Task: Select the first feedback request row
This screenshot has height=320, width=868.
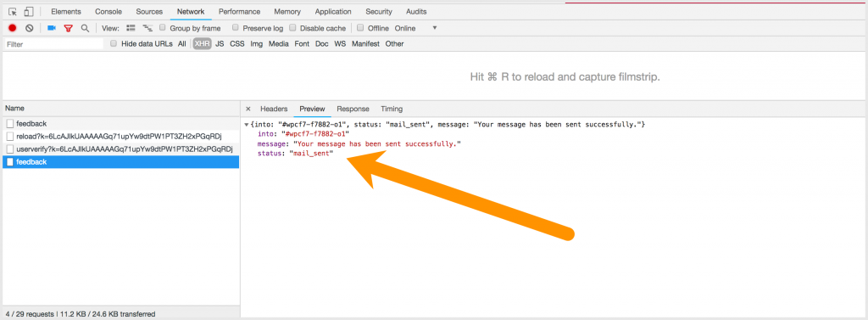Action: pyautogui.click(x=120, y=124)
